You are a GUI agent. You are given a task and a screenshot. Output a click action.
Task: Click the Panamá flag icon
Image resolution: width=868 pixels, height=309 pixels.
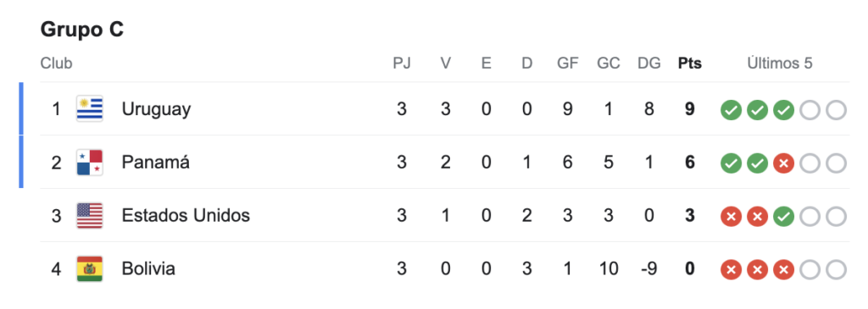coord(90,163)
